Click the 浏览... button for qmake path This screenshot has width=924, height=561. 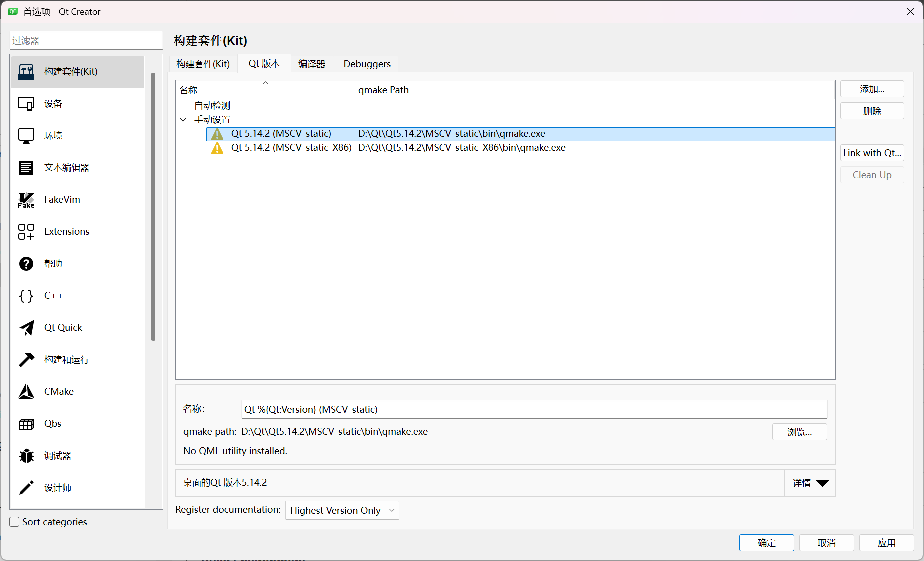pos(800,432)
